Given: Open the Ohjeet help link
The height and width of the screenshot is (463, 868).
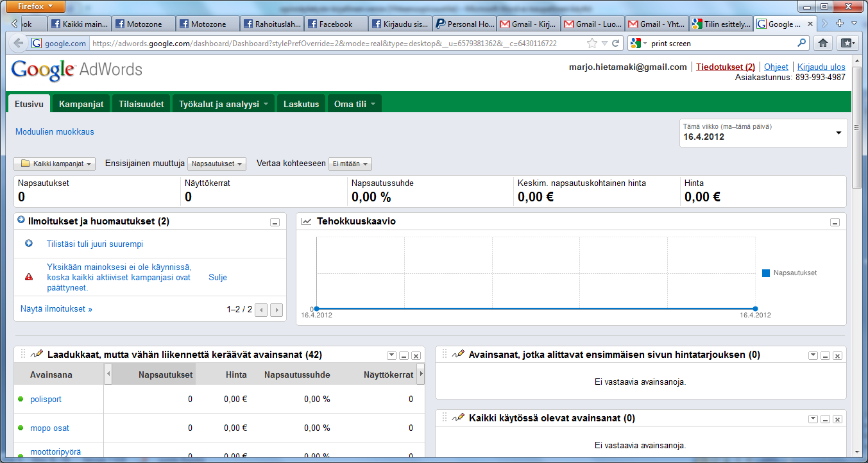Looking at the screenshot, I should coord(776,67).
